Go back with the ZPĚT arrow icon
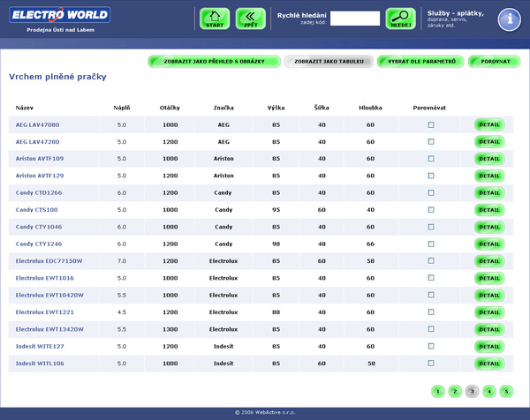This screenshot has height=420, width=530. [251, 19]
